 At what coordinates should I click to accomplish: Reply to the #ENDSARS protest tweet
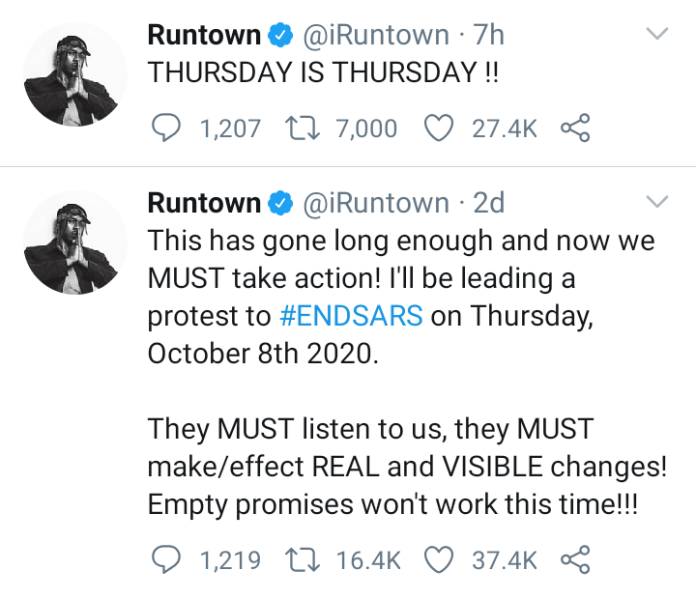pyautogui.click(x=166, y=560)
